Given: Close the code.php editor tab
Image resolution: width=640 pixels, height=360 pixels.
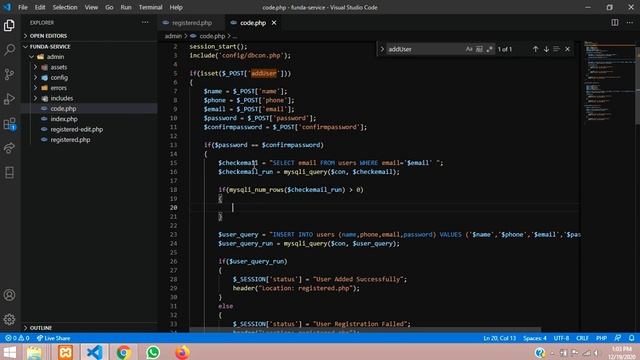Looking at the screenshot, I should point(274,23).
